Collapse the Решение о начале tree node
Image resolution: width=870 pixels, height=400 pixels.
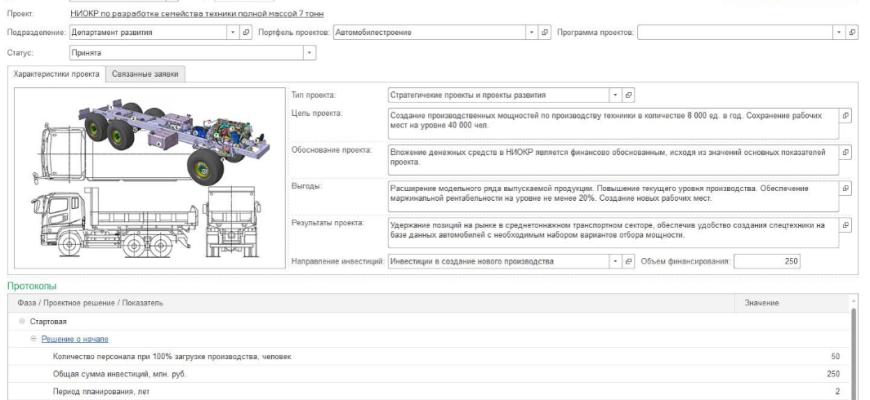click(x=33, y=339)
